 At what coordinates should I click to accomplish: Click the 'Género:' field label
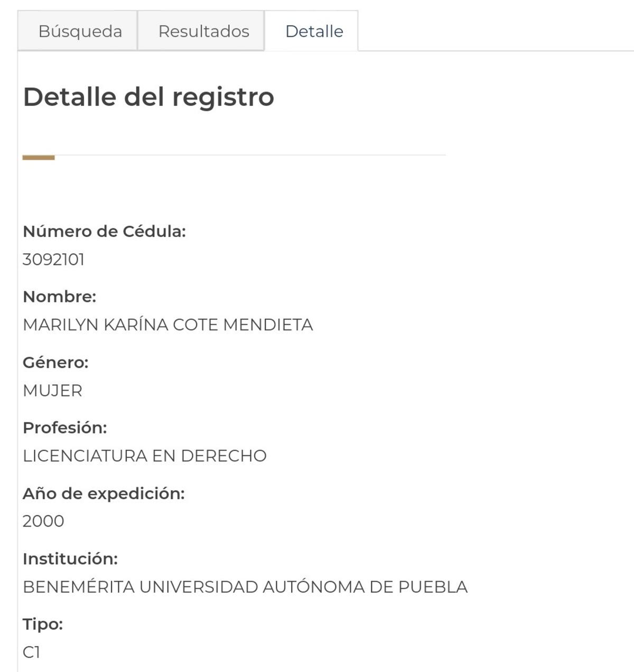[55, 363]
